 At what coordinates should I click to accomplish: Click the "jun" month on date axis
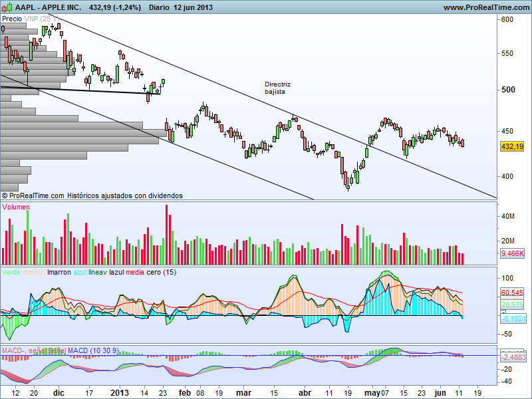440,392
